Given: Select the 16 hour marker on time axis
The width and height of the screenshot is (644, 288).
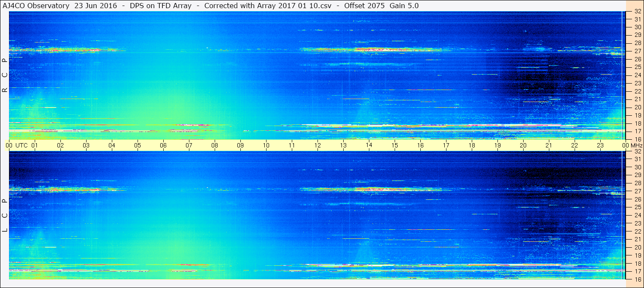Looking at the screenshot, I should (x=420, y=145).
